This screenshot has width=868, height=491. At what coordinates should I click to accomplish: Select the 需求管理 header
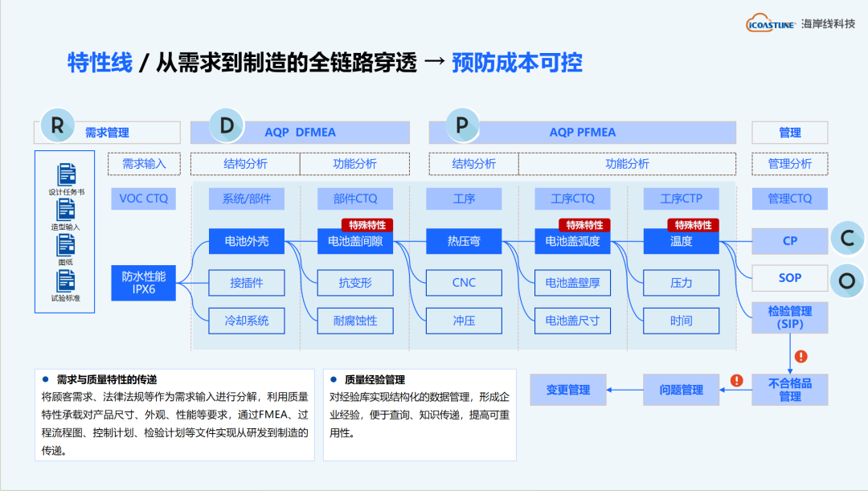108,133
